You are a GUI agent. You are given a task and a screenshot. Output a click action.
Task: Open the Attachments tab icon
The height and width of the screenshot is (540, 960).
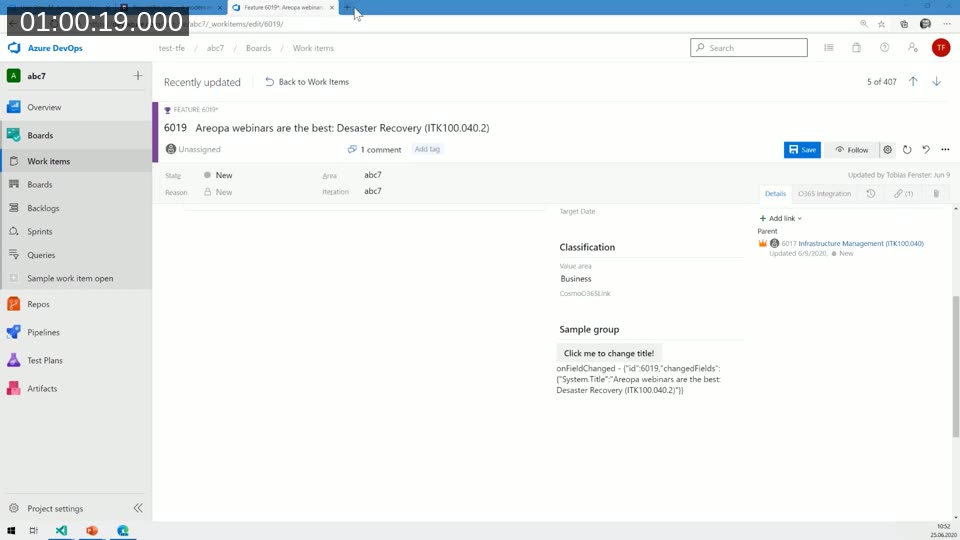936,193
